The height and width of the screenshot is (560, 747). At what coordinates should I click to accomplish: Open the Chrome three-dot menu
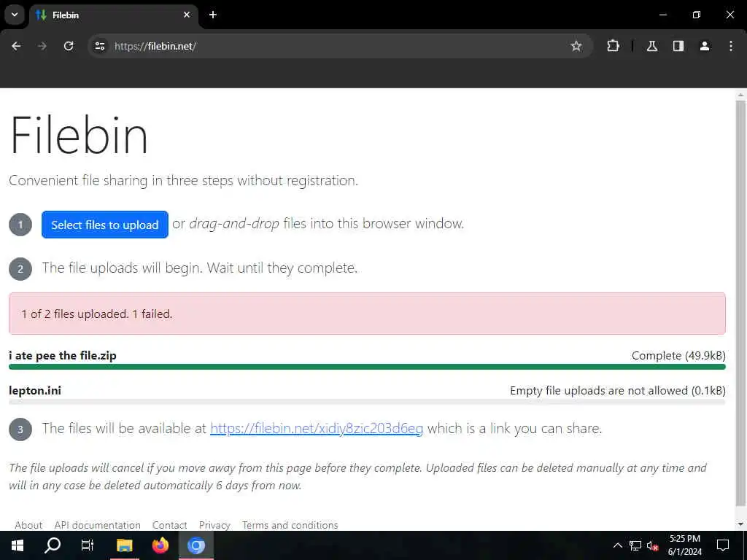(x=731, y=46)
